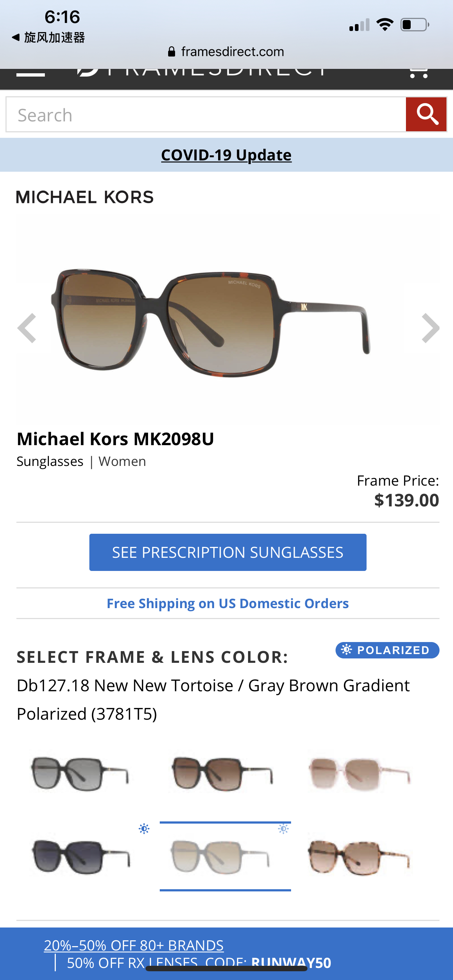This screenshot has width=453, height=980.
Task: Open 20%–50% off 80+ brands link
Action: 133,945
